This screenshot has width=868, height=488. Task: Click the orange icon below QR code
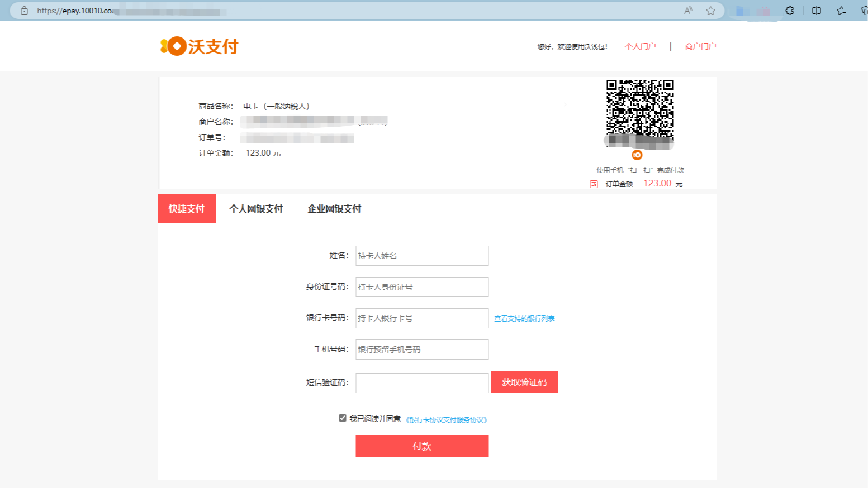[x=637, y=155]
